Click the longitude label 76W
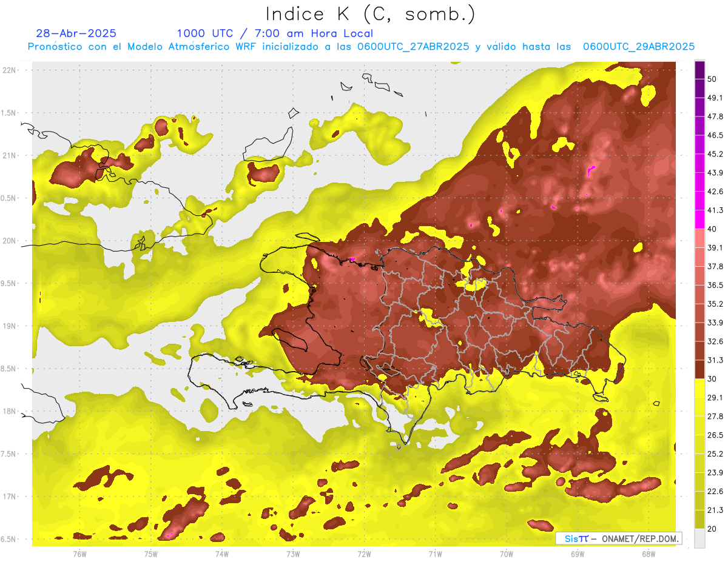The image size is (728, 562). point(79,554)
